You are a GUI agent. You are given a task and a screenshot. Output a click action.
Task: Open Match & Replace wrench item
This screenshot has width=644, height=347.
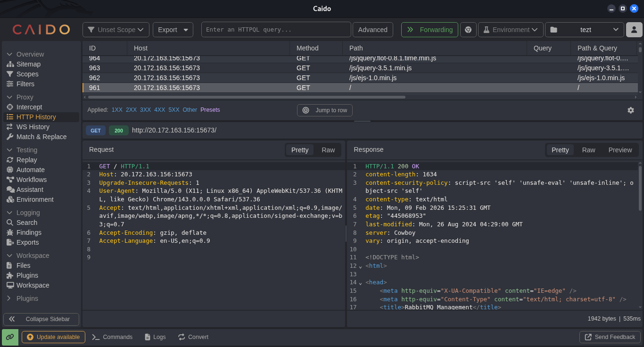click(x=41, y=137)
